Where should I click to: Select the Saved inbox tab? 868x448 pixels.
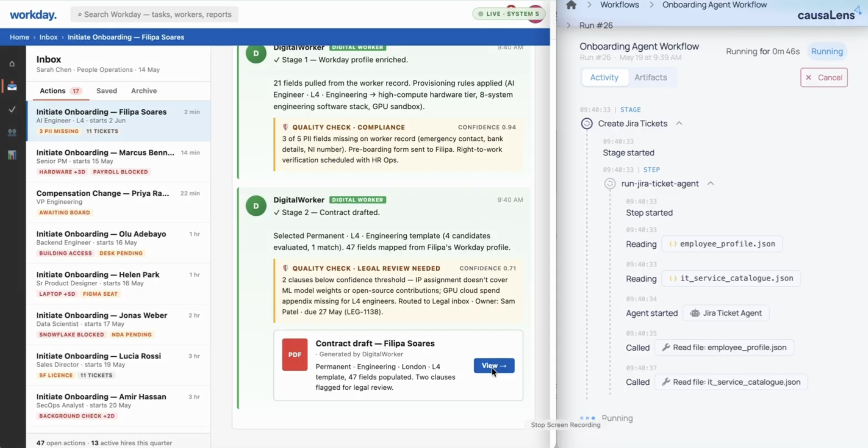click(x=107, y=91)
